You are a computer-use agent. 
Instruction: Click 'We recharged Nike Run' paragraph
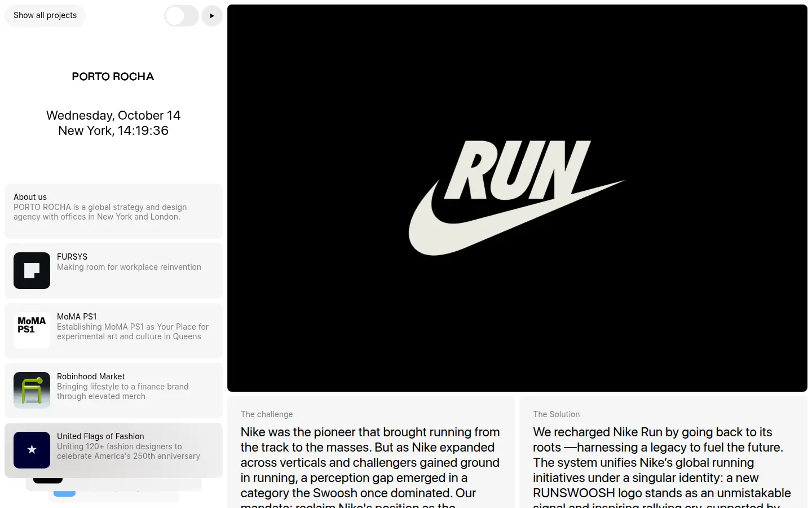pos(662,466)
